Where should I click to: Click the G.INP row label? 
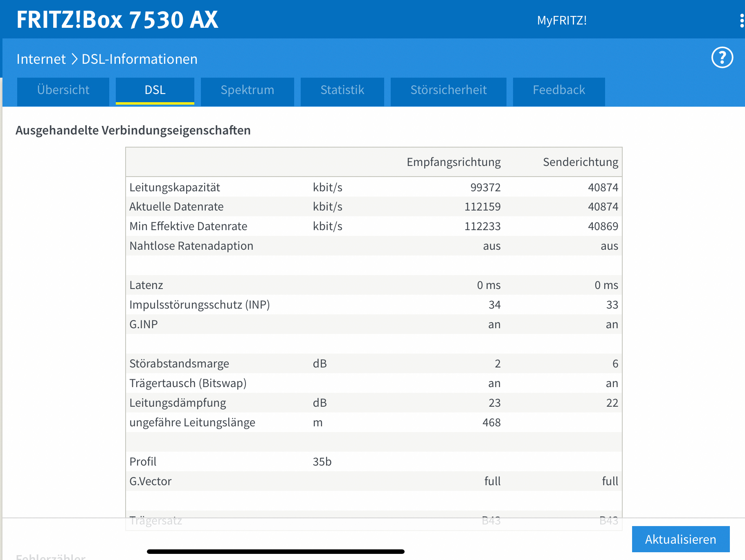[x=144, y=324]
